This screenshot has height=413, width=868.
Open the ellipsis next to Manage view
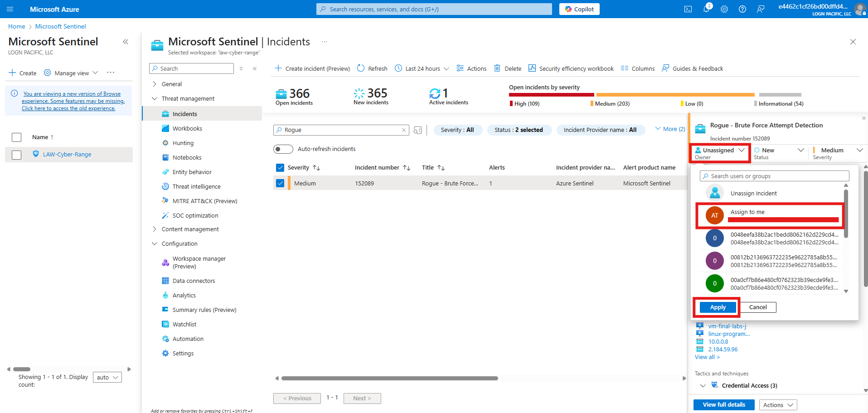[111, 73]
